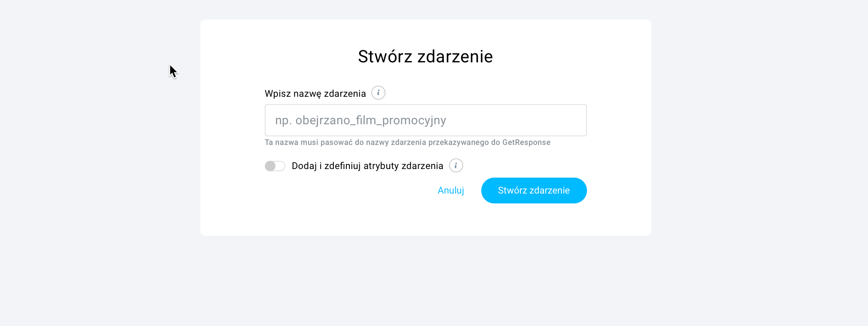Click the blue 'Stwórz zdarzenie' button

(534, 191)
